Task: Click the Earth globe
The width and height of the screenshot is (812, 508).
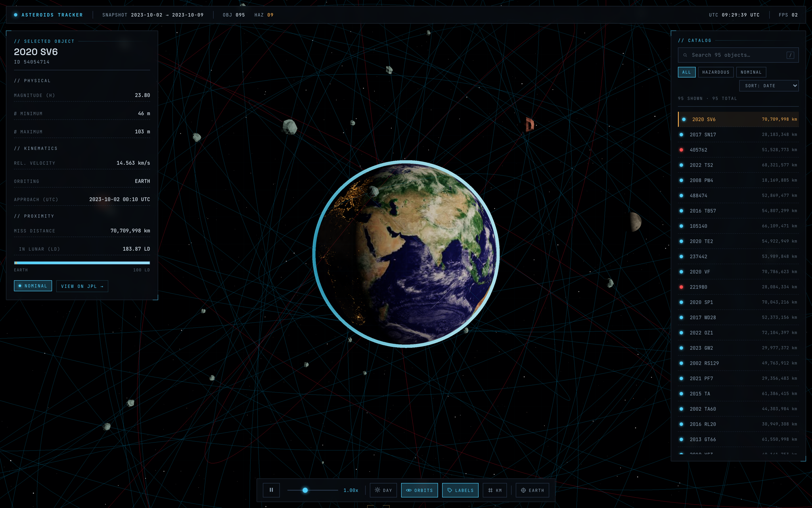Action: point(406,254)
